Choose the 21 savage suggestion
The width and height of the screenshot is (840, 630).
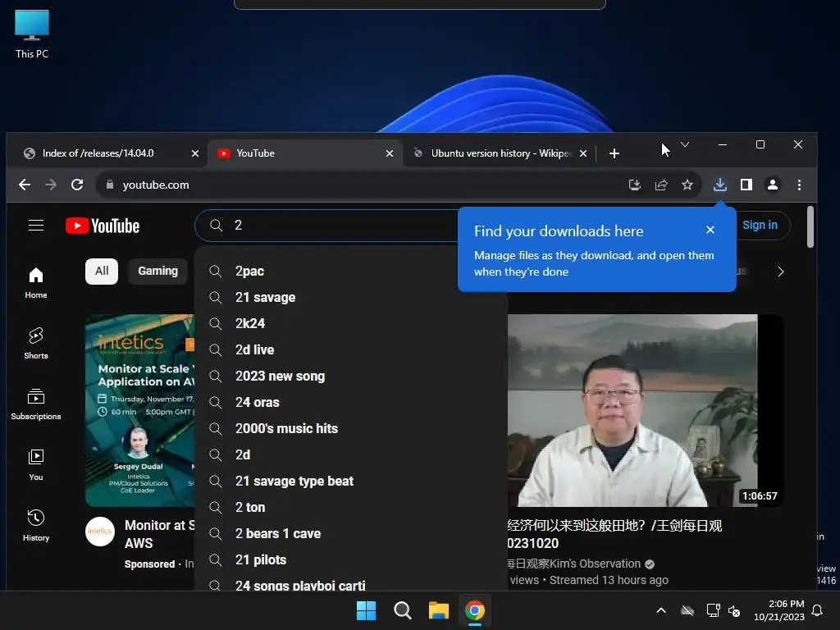351,297
